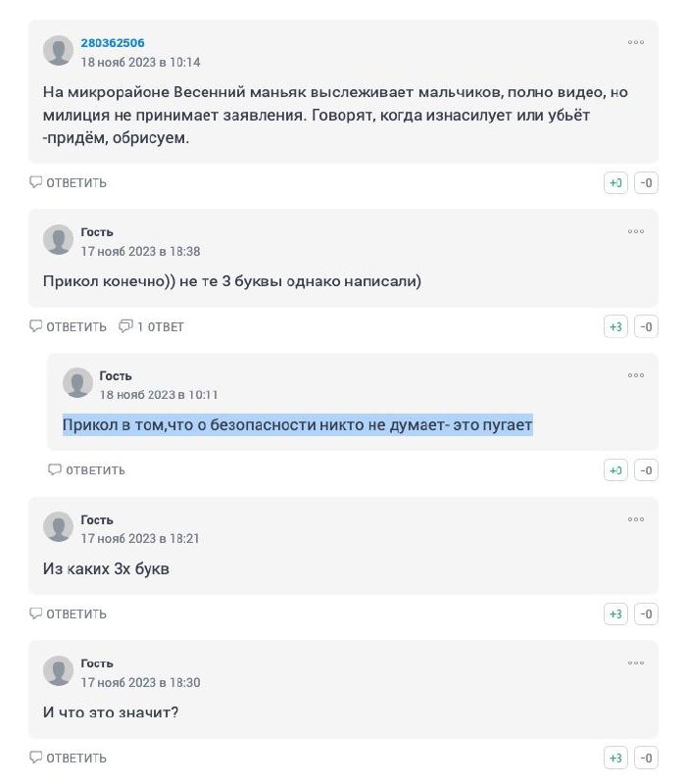Click the avatar of user 280362506
The height and width of the screenshot is (784, 686).
pyautogui.click(x=58, y=50)
